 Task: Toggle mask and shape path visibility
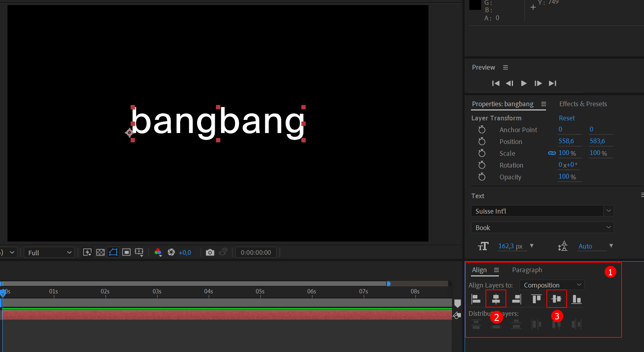coord(113,252)
